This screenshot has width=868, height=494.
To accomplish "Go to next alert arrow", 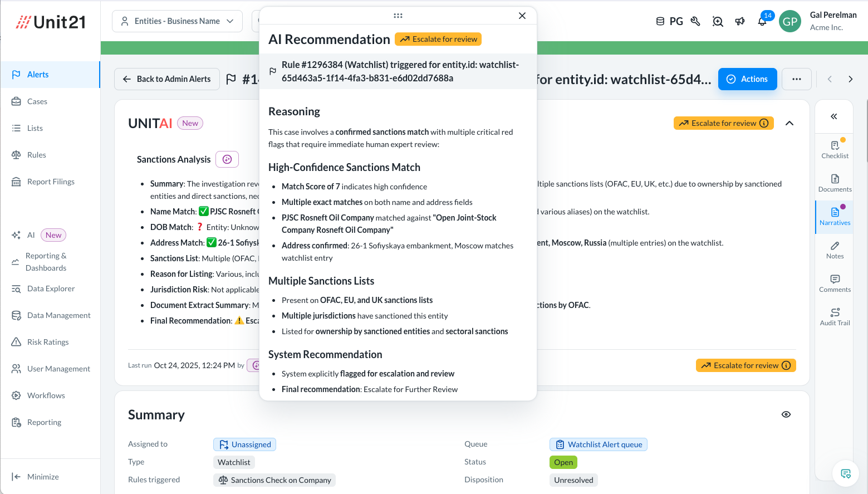I will (850, 79).
